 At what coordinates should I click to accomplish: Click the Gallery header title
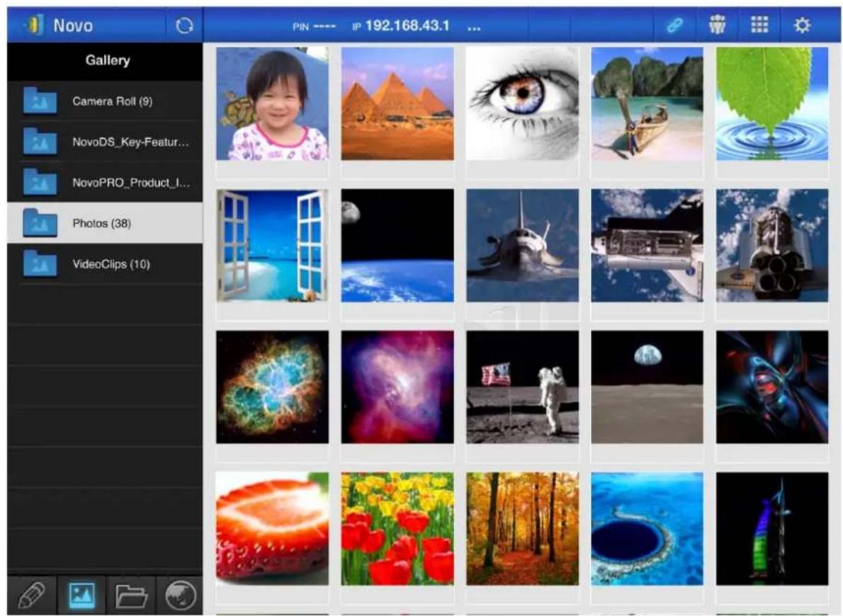point(108,60)
